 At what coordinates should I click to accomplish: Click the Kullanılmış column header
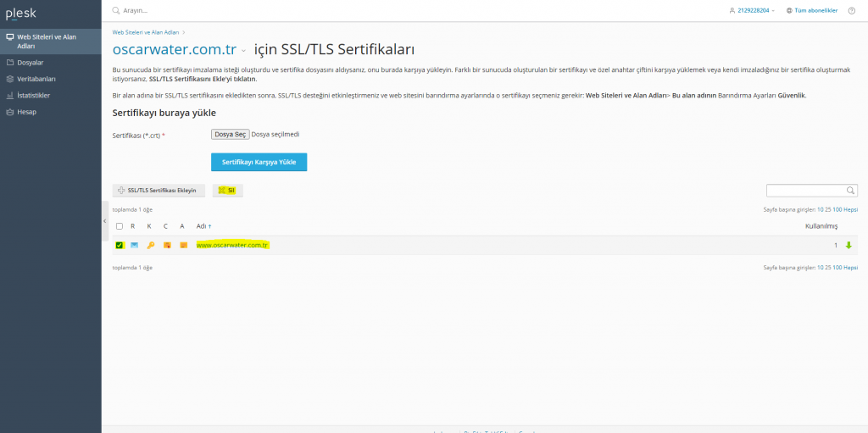click(821, 226)
